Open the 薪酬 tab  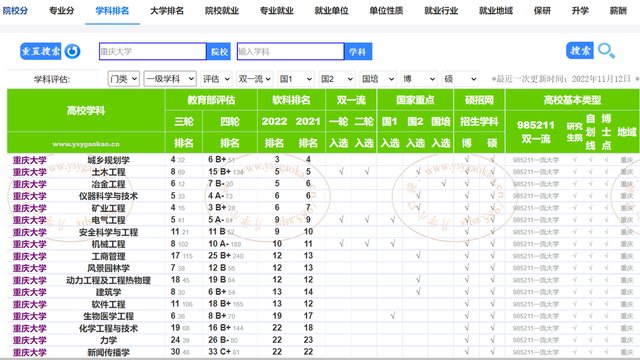tap(618, 11)
